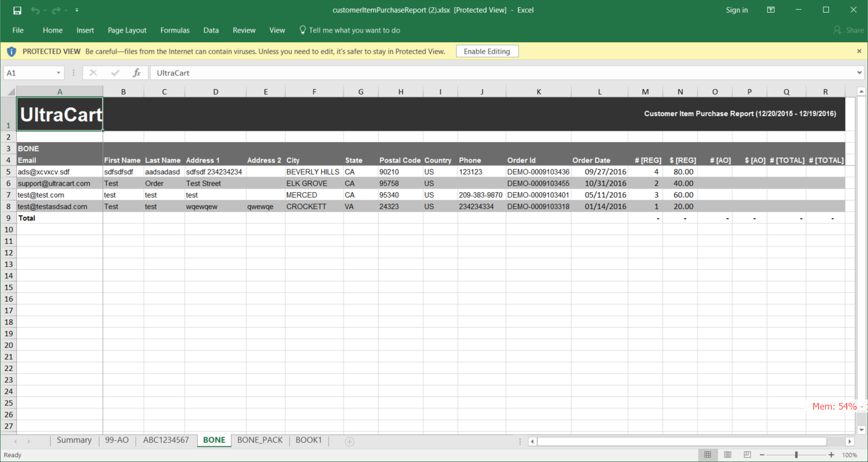The height and width of the screenshot is (462, 868).
Task: Switch to the BONE_PACK sheet tab
Action: pos(260,440)
